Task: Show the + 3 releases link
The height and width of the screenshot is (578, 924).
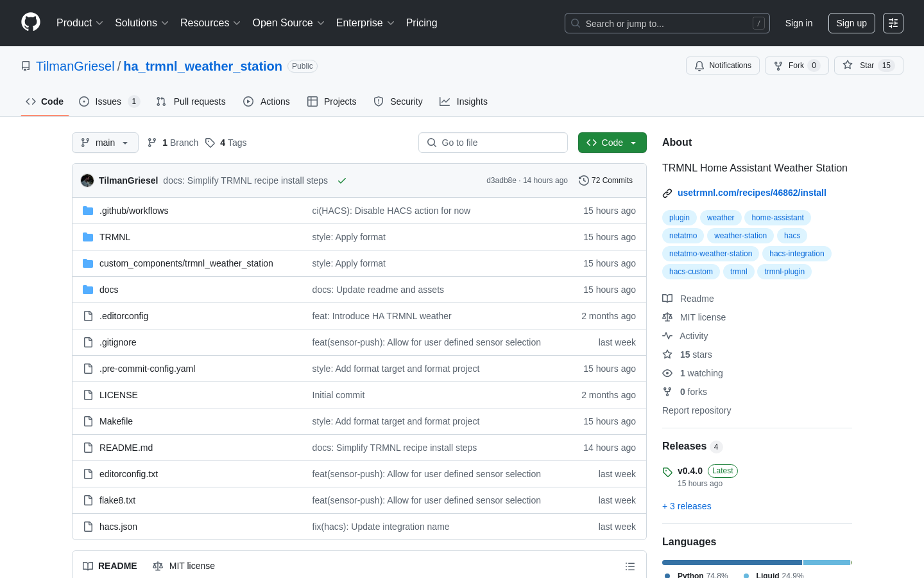Action: point(687,506)
